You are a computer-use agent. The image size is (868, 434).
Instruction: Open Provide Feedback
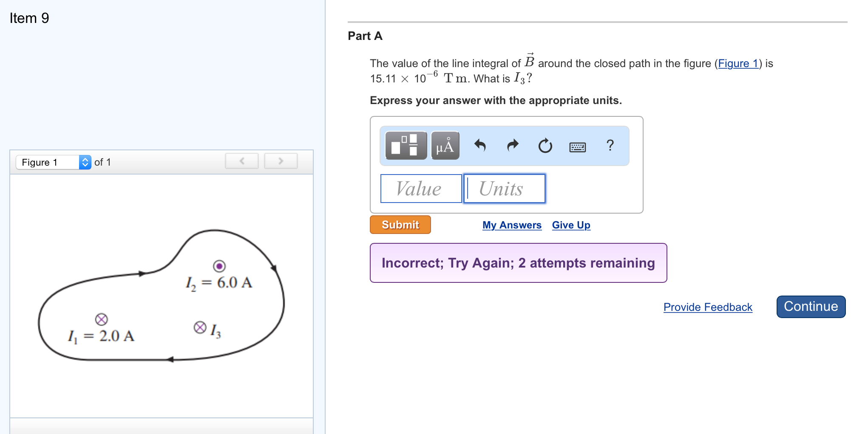pos(707,307)
